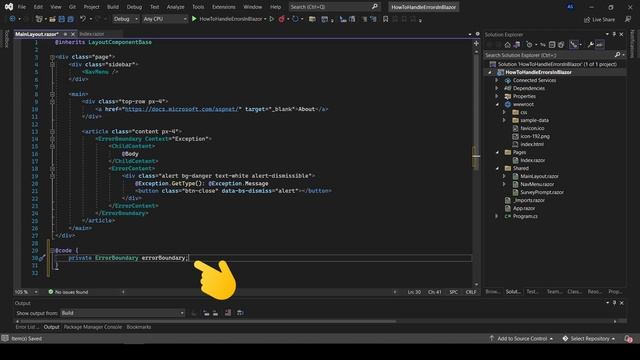This screenshot has height=360, width=640.
Task: Click the Hot Reload flame icon
Action: pyautogui.click(x=282, y=19)
